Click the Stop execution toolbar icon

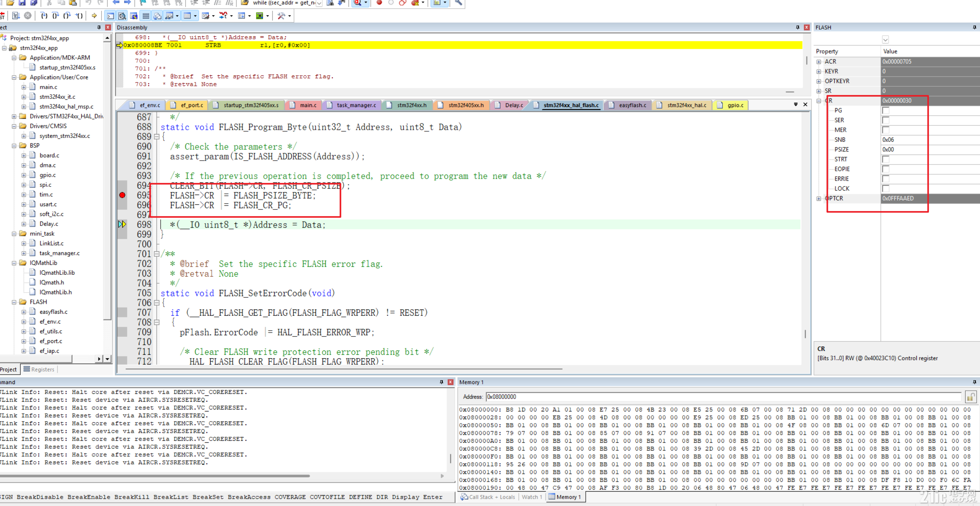pos(28,16)
